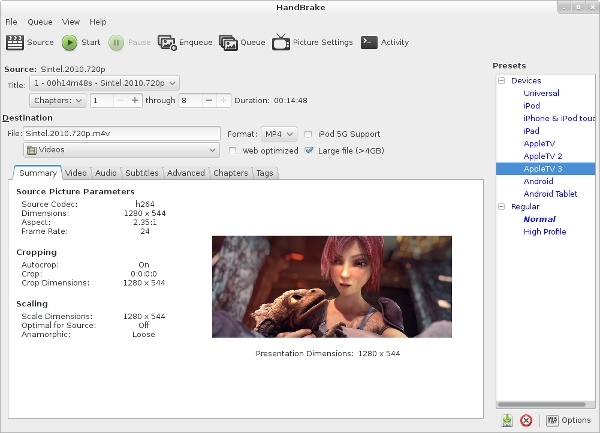
Task: Enable iPod 5G Support checkbox
Action: pyautogui.click(x=309, y=134)
